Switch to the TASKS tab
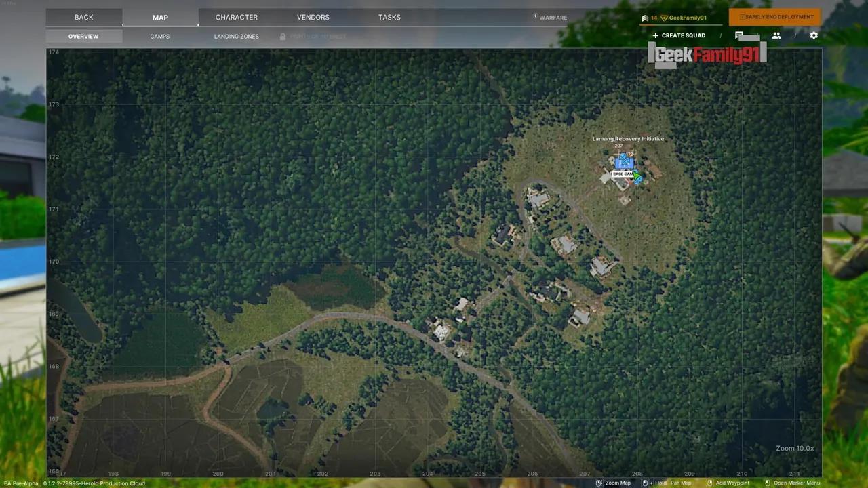This screenshot has height=488, width=868. click(x=389, y=17)
